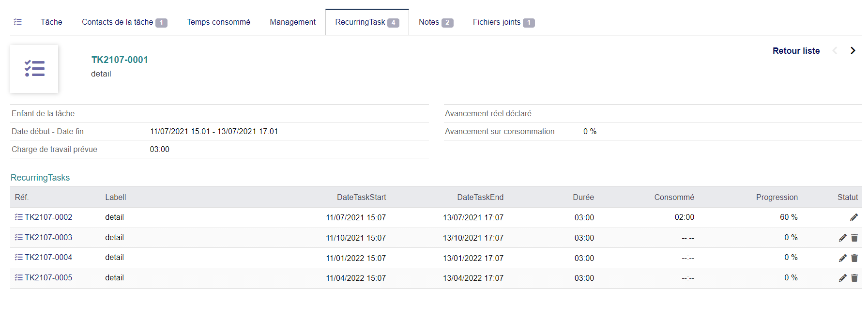Select the Management tab
The height and width of the screenshot is (321, 868).
click(292, 22)
